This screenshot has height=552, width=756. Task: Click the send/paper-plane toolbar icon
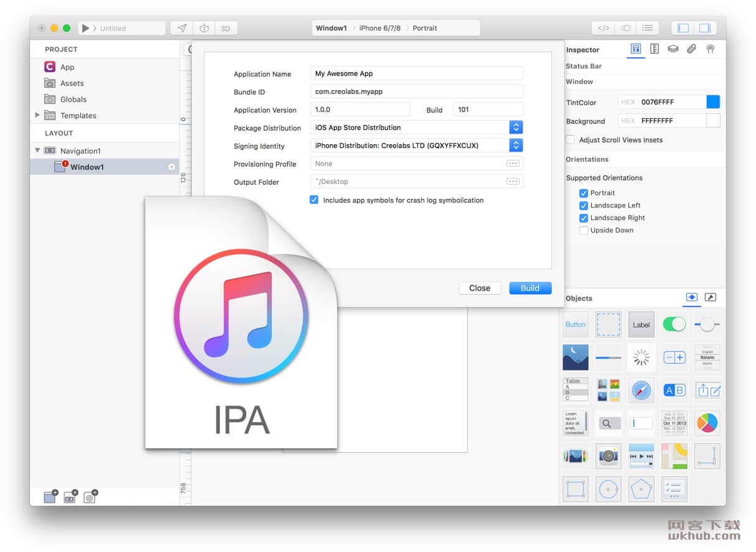click(182, 28)
